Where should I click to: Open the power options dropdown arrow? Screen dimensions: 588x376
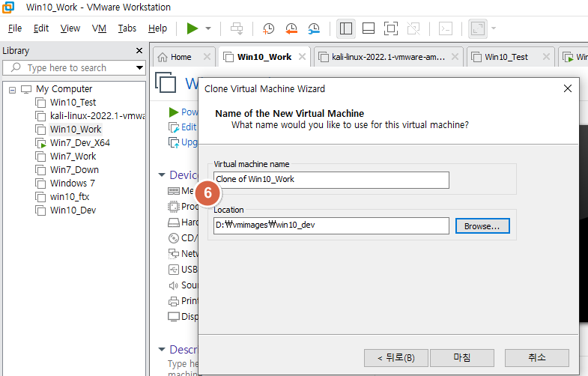coord(208,28)
